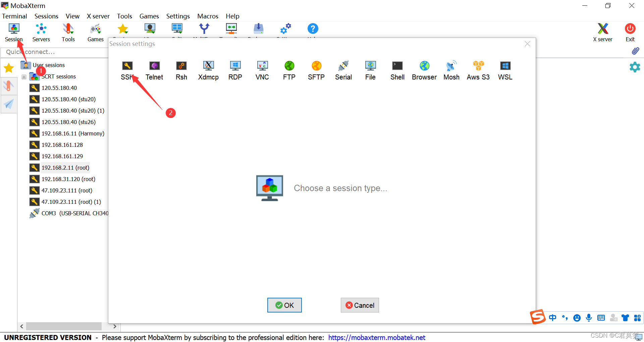Open the Tools toolbar button
Screen dimensions: 644x342
pos(68,33)
